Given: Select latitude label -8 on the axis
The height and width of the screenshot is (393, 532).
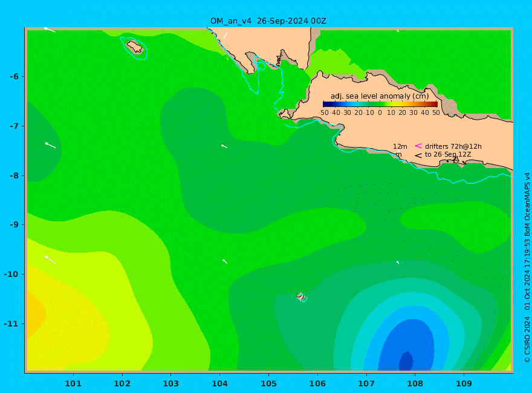Looking at the screenshot, I should [x=14, y=175].
